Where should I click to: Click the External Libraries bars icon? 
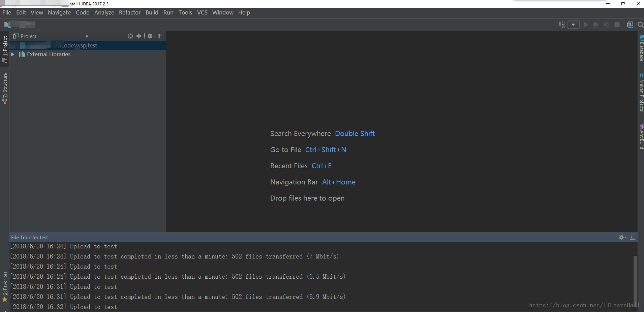pyautogui.click(x=22, y=54)
